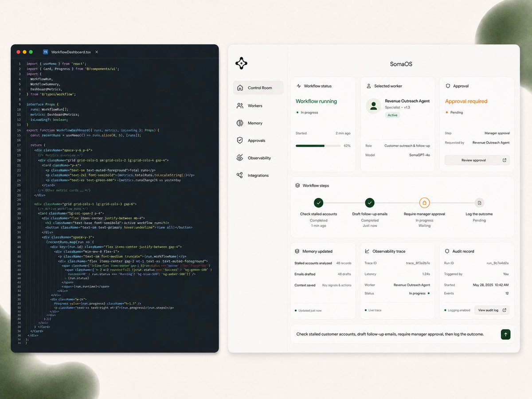Click the Control Room home icon

(240, 88)
